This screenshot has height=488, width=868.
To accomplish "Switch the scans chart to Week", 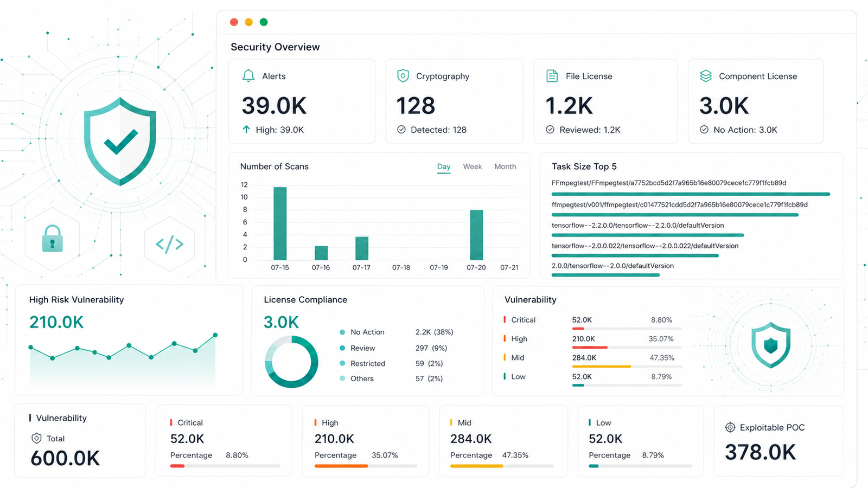I will 473,166.
